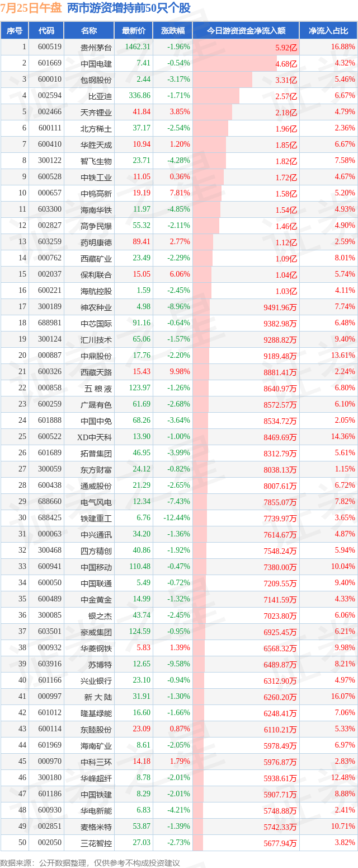The image size is (358, 868).
Task: Click net inflow value 1.72亿
Action: (286, 178)
